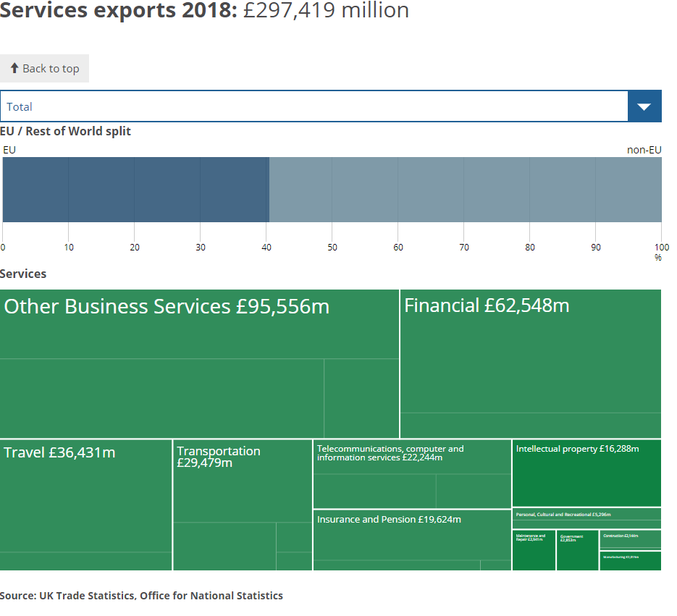Click the Personal, Cultural and Recreational tile
Viewport: 677px width, 616px height.
tap(586, 518)
